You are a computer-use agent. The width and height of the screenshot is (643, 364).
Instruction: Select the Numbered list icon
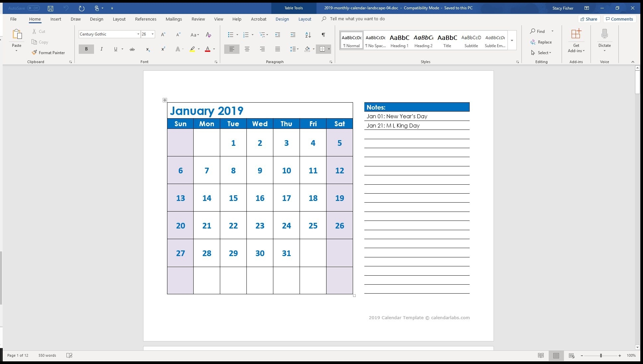click(x=245, y=34)
